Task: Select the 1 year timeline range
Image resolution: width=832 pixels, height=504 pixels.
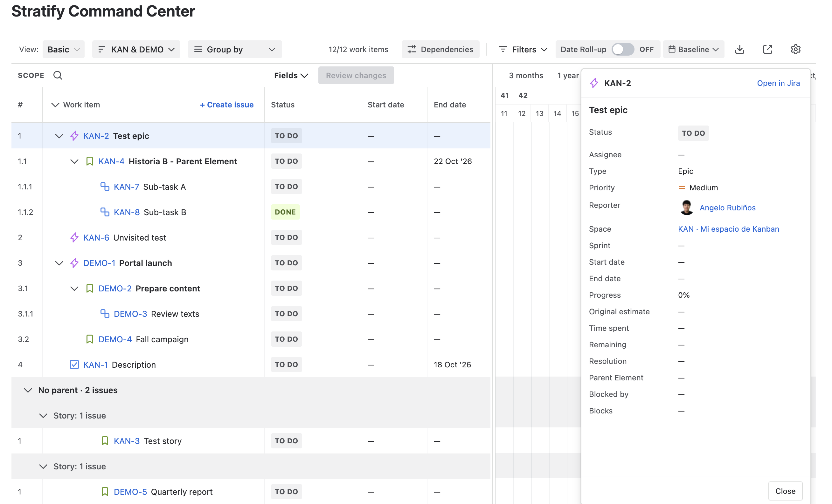Action: coord(568,75)
